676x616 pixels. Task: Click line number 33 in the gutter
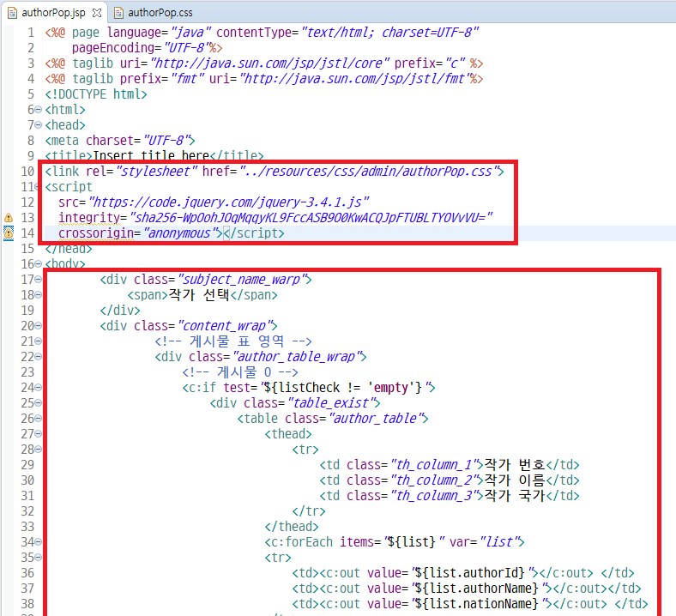point(27,526)
